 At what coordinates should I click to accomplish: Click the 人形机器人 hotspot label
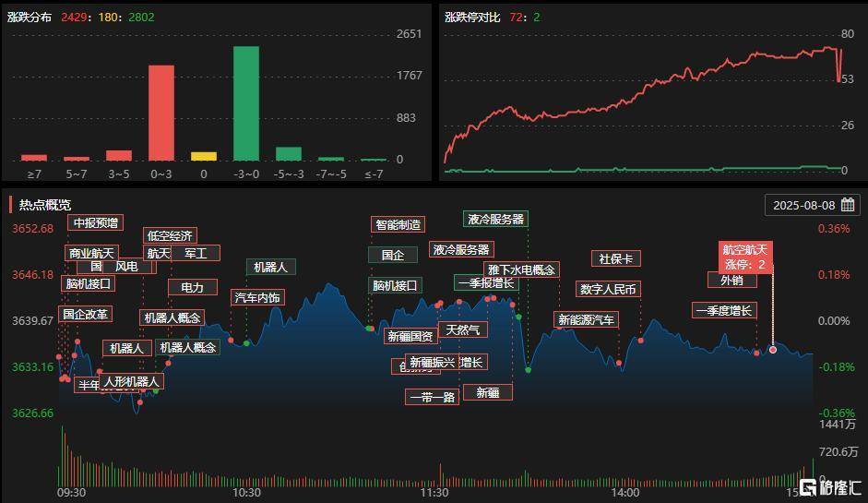click(x=131, y=382)
